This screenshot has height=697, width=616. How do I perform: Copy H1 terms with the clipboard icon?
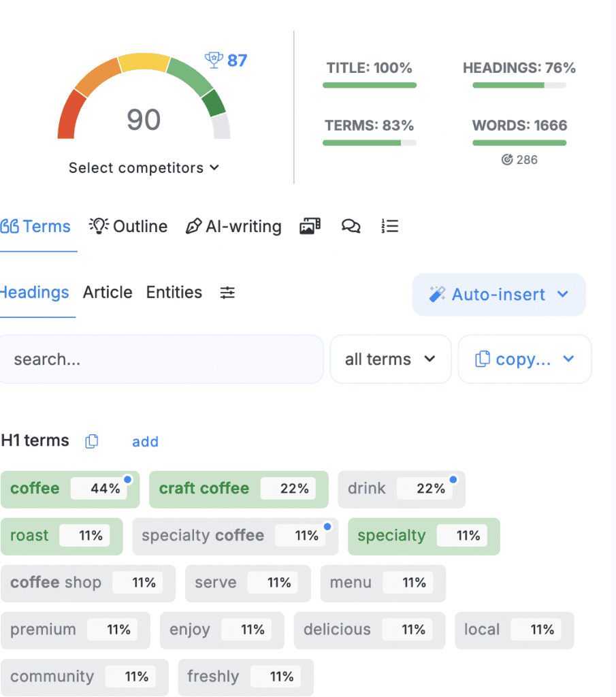pyautogui.click(x=91, y=442)
